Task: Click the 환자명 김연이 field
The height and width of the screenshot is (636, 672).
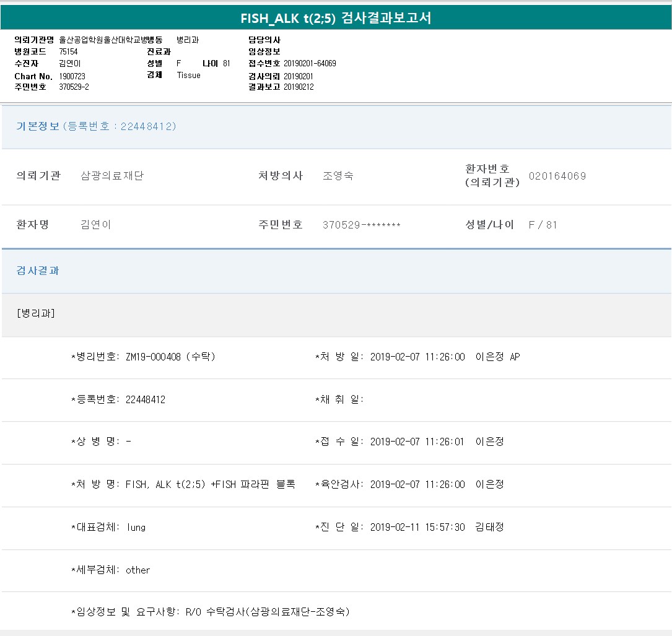Action: pos(96,225)
